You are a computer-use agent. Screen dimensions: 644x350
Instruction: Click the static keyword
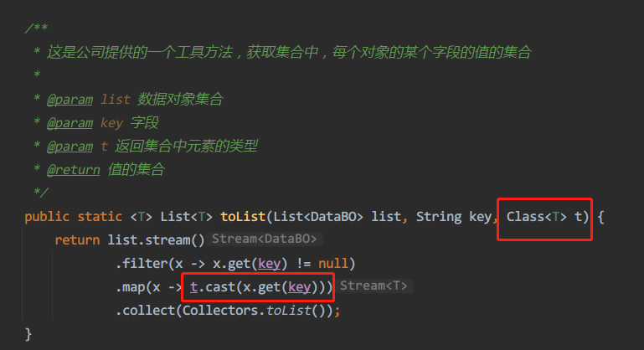pos(100,217)
